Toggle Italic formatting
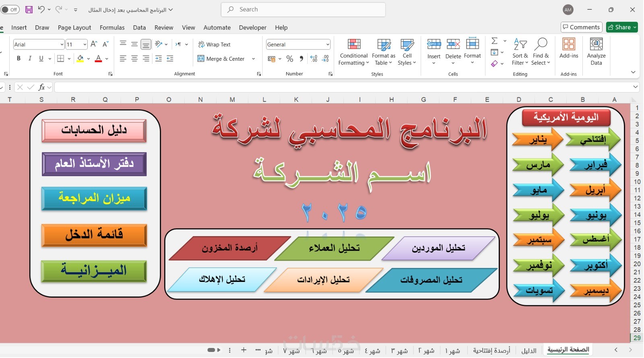Image resolution: width=644 pixels, height=358 pixels. (x=30, y=59)
